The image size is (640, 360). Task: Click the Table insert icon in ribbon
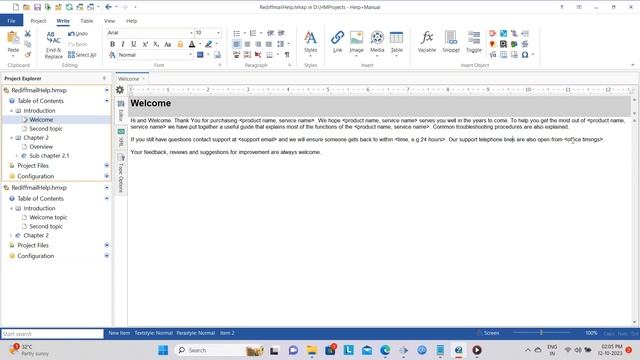(396, 42)
